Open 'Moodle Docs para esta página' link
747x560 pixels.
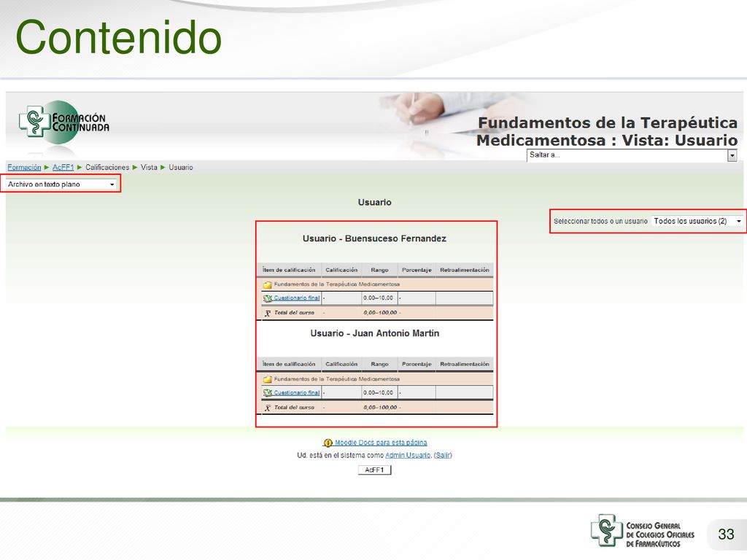(x=381, y=443)
